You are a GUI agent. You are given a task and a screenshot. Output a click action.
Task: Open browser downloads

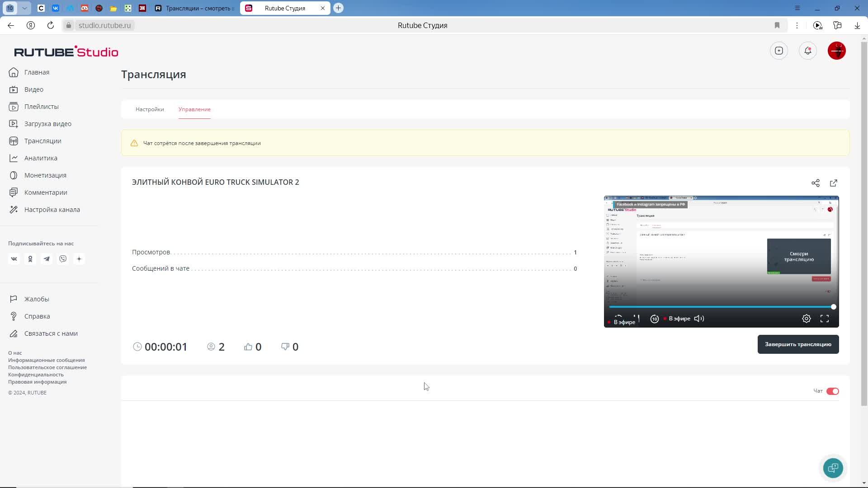(857, 25)
